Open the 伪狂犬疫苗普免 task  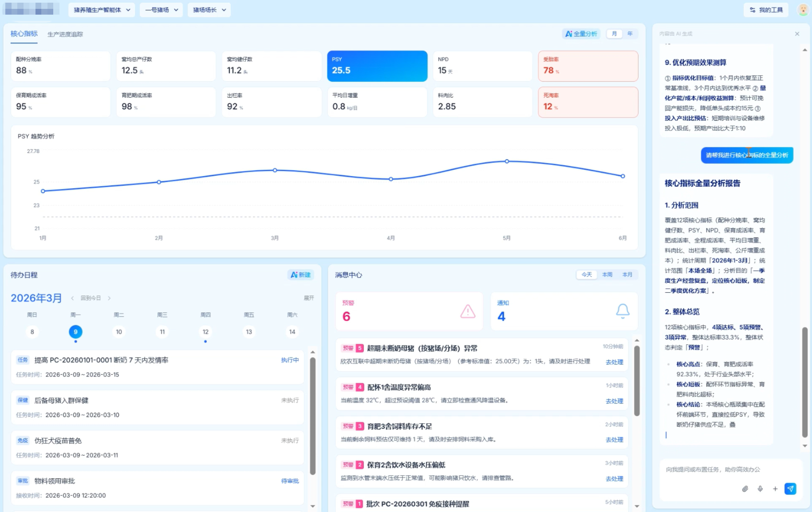pyautogui.click(x=158, y=448)
